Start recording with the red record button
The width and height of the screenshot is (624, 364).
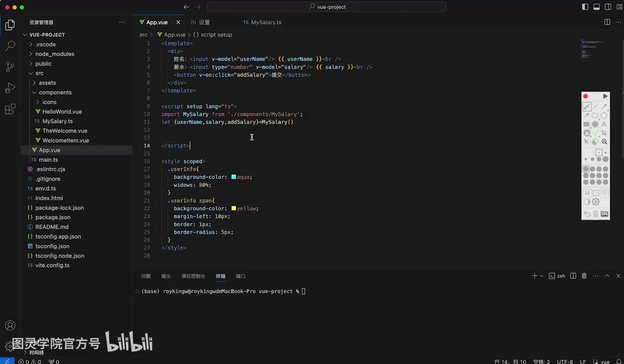point(586,97)
